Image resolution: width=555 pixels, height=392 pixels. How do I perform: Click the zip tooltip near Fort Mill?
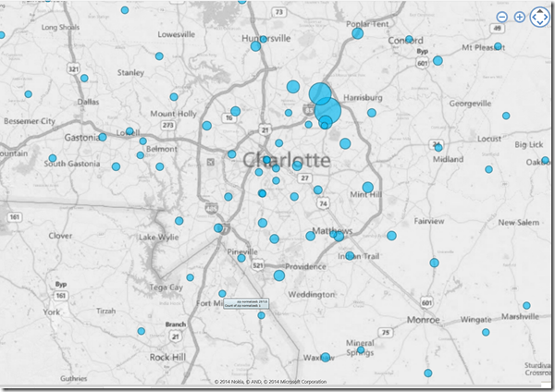244,301
